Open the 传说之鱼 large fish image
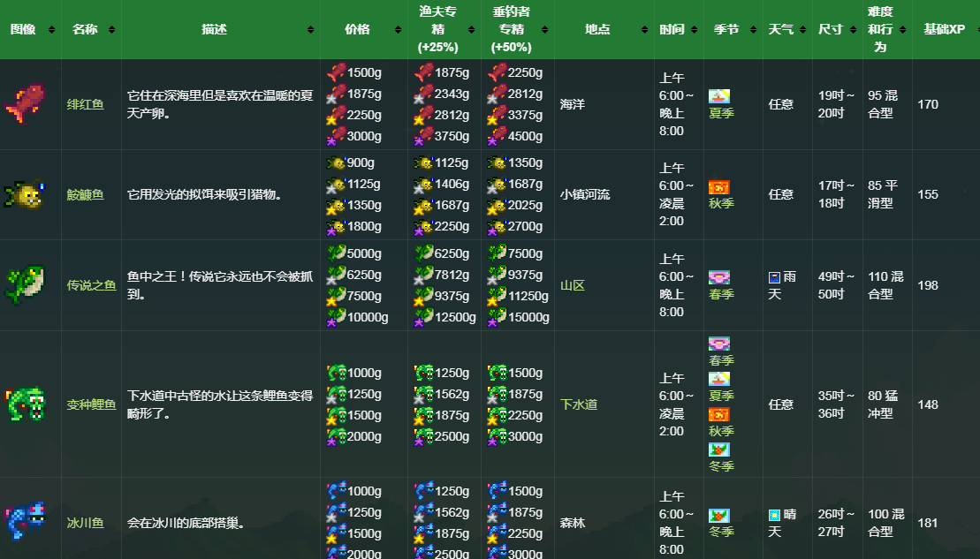 pyautogui.click(x=24, y=285)
